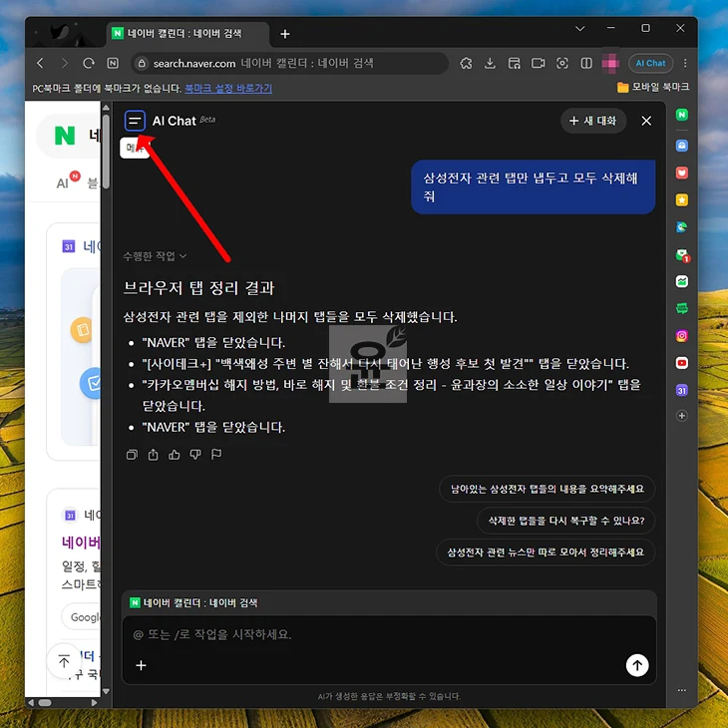
Task: Toggle the split view icon
Action: (x=586, y=63)
